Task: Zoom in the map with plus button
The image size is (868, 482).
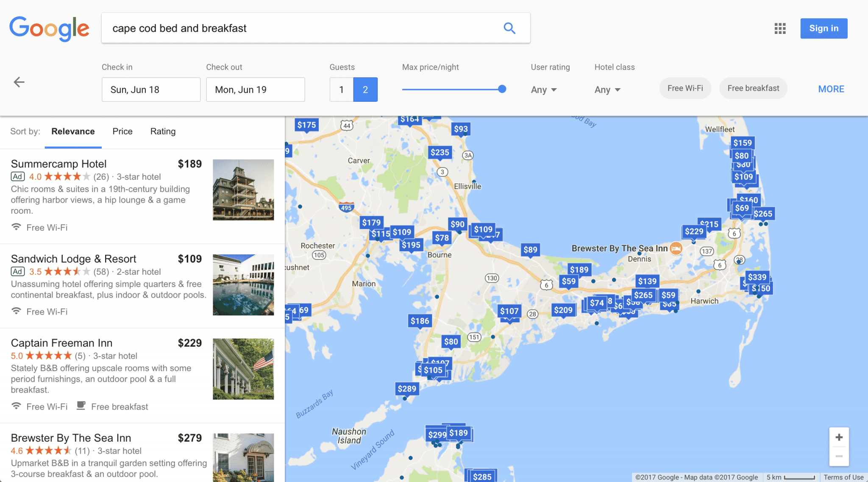Action: (x=839, y=437)
